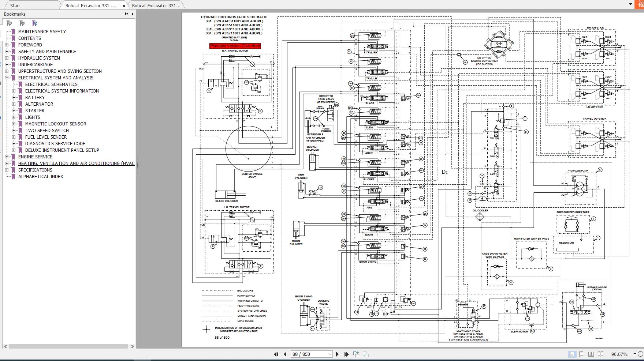This screenshot has width=644, height=361.
Task: Jump to the last page
Action: (346, 354)
